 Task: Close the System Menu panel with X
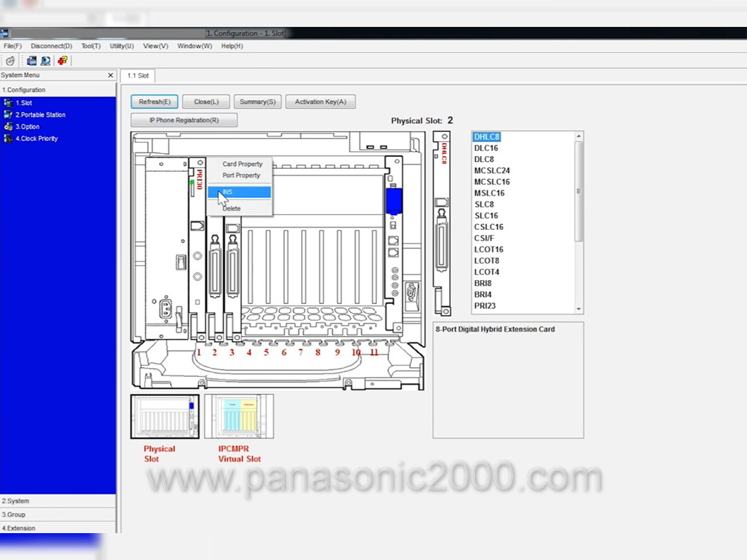point(111,75)
